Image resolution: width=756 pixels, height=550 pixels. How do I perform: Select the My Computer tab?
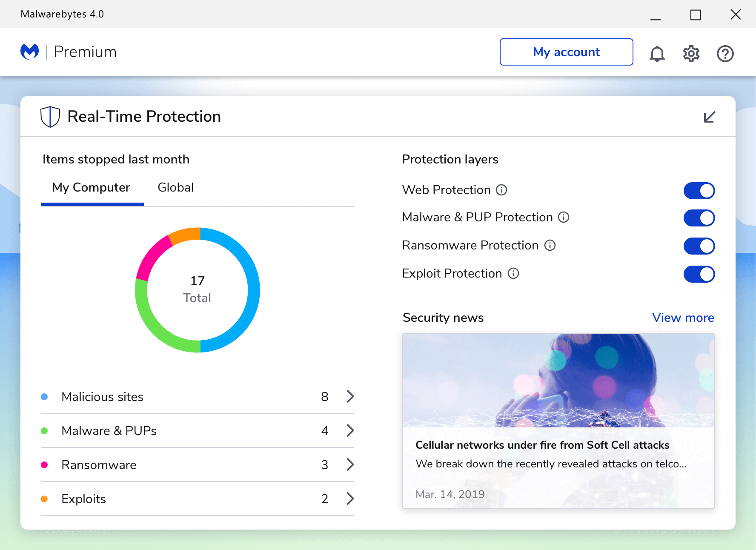pyautogui.click(x=91, y=187)
